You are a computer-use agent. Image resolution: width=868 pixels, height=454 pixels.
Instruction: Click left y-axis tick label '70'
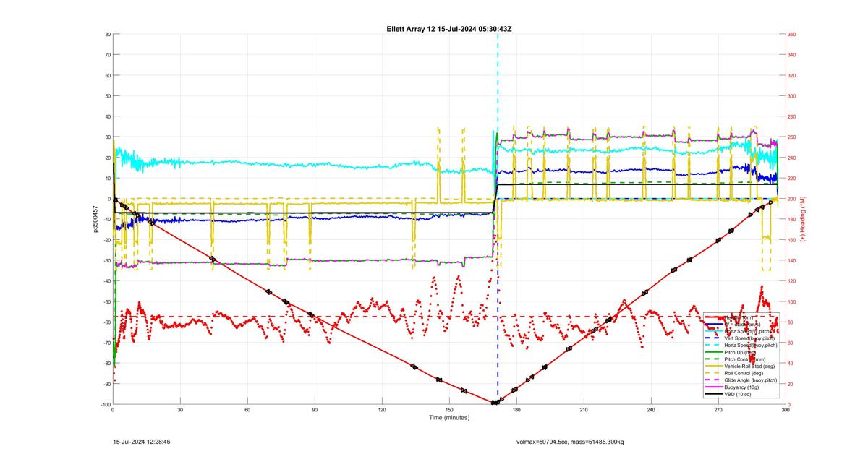pos(107,54)
